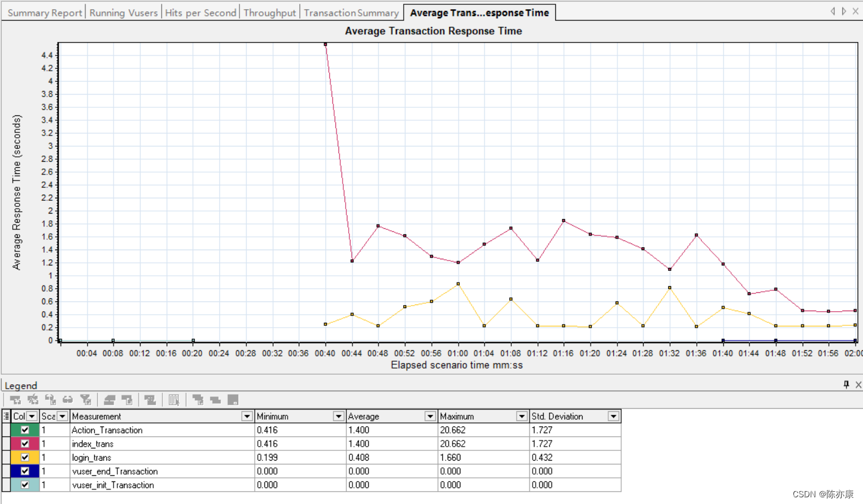Click the Average Transaction Response Time graph title
This screenshot has height=504, width=863.
(x=434, y=31)
